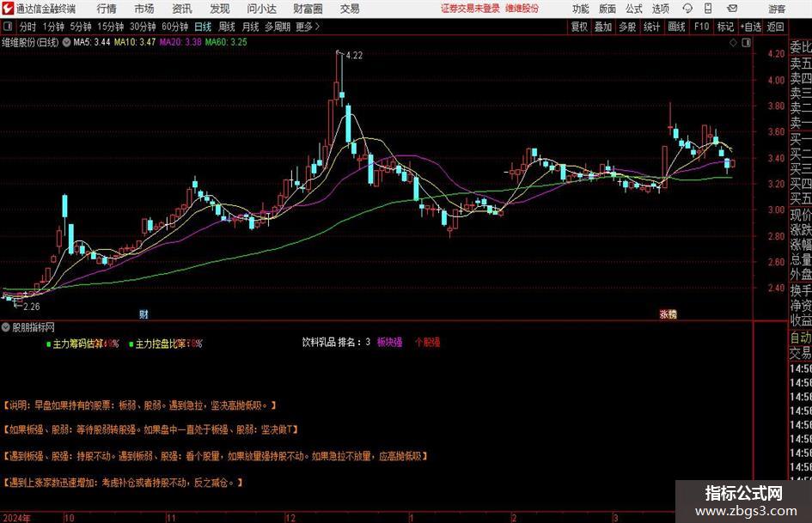This screenshot has height=523, width=812.
Task: Select the 周线 weekly chart tab
Action: [x=227, y=27]
